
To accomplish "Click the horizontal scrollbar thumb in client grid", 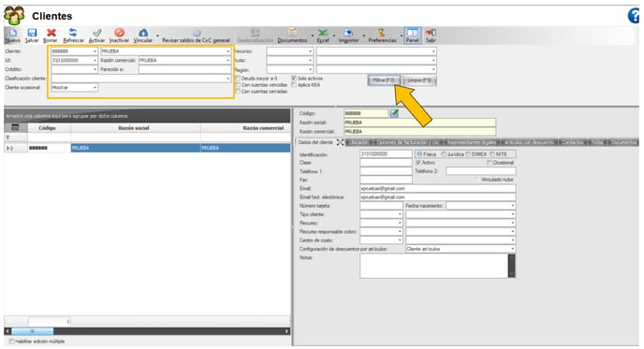I will click(x=33, y=331).
